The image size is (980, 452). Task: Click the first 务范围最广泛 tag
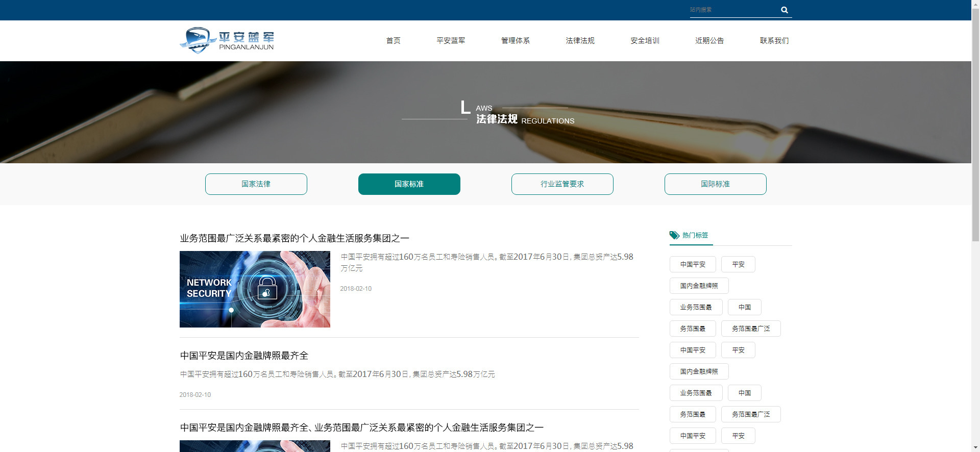coord(751,329)
